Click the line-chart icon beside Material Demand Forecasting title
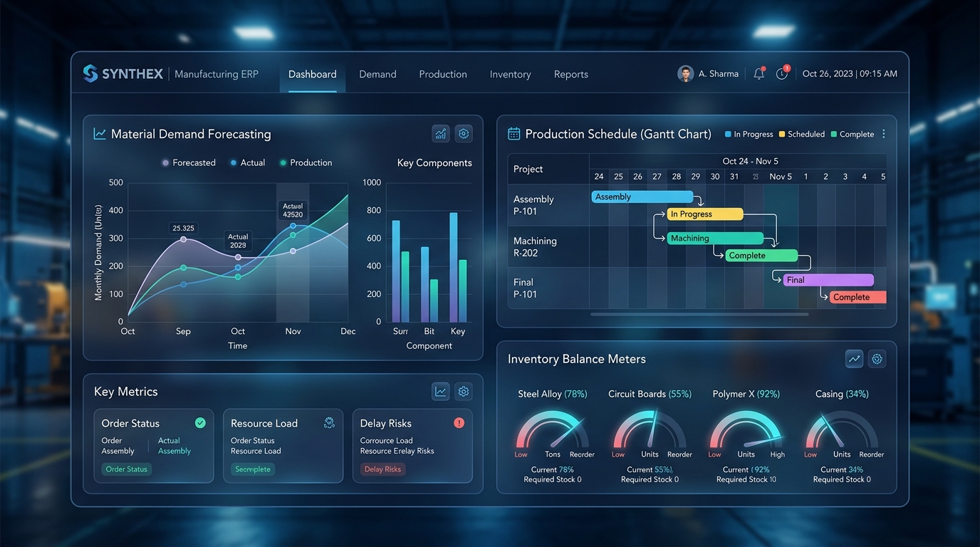The width and height of the screenshot is (980, 547). pos(100,134)
